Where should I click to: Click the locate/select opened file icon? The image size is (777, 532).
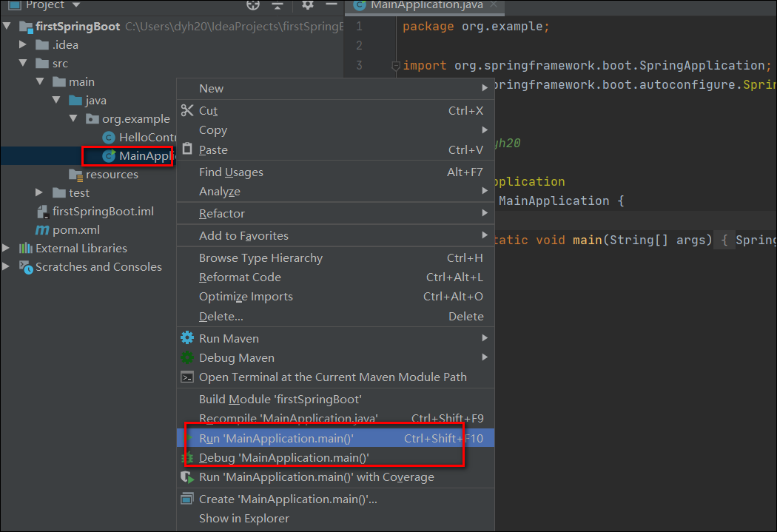coord(254,4)
